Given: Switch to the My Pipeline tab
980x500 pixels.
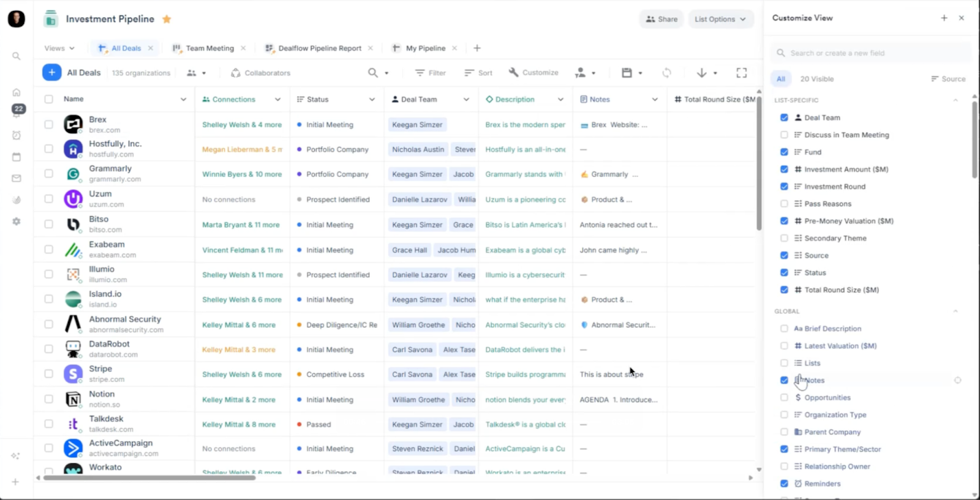Looking at the screenshot, I should click(425, 48).
